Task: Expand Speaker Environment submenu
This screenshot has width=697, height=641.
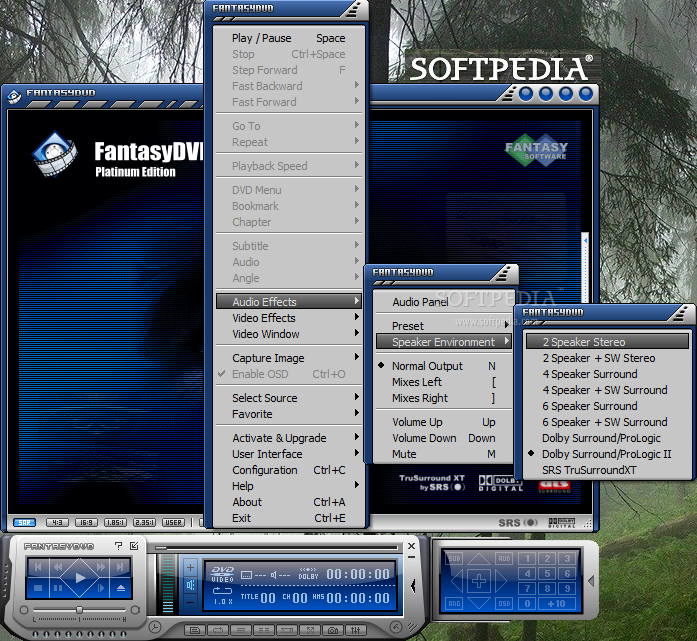Action: click(443, 342)
